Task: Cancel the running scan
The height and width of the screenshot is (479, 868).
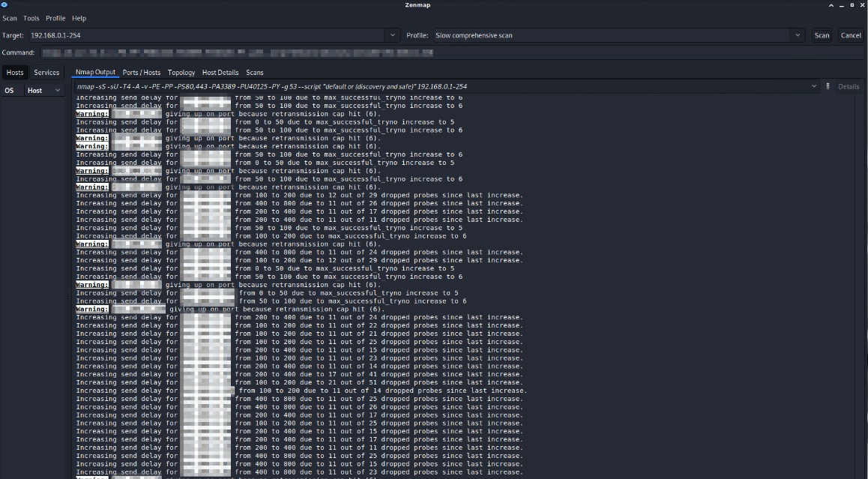Action: pyautogui.click(x=851, y=35)
